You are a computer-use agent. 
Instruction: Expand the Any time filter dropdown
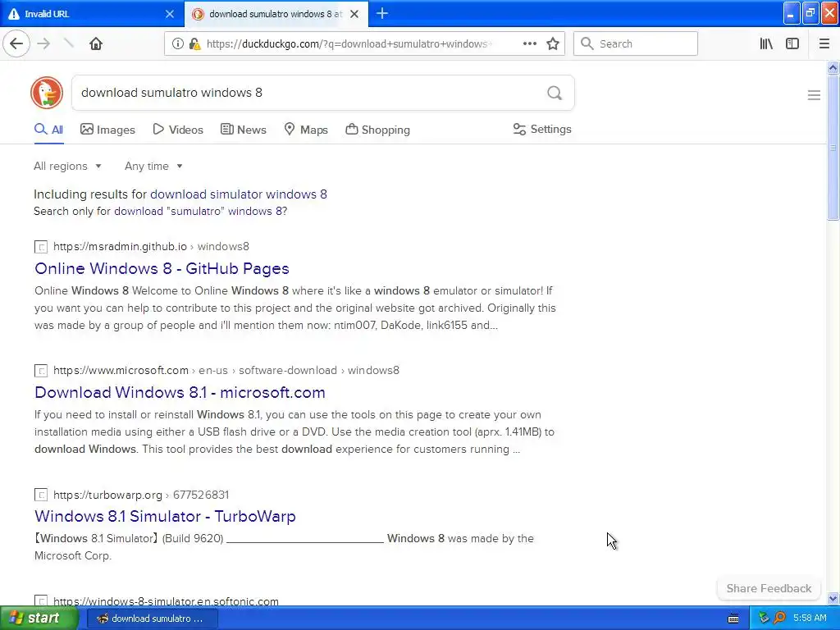coord(153,166)
